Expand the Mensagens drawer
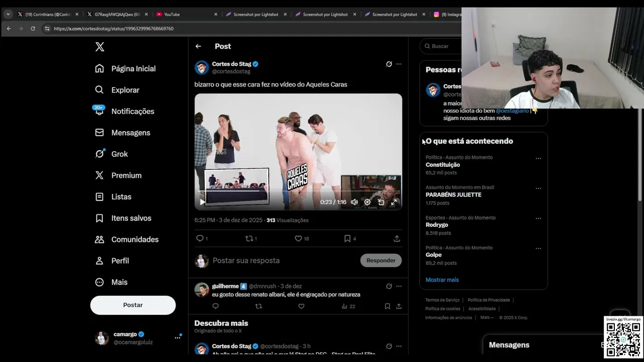Image resolution: width=644 pixels, height=362 pixels. pyautogui.click(x=509, y=345)
